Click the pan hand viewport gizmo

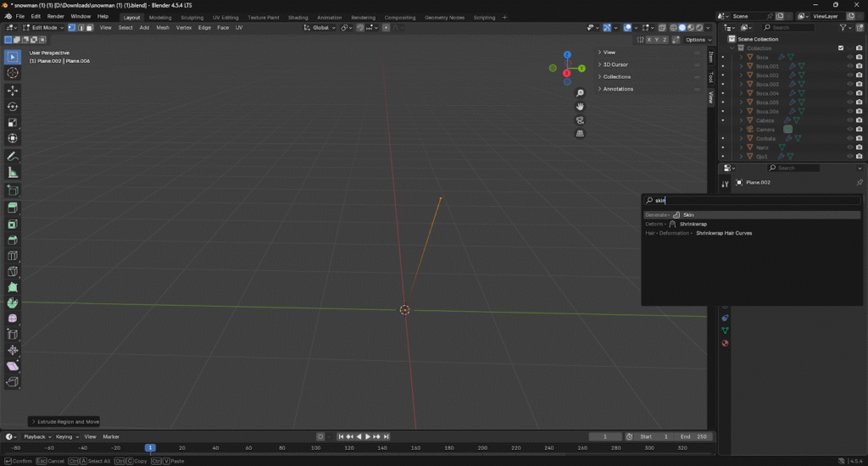[580, 106]
